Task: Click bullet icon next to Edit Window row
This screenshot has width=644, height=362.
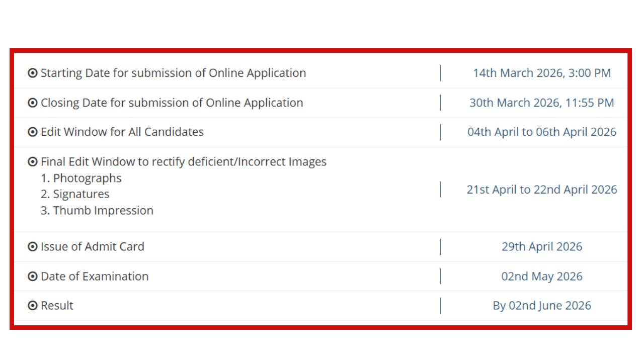Action: [33, 132]
